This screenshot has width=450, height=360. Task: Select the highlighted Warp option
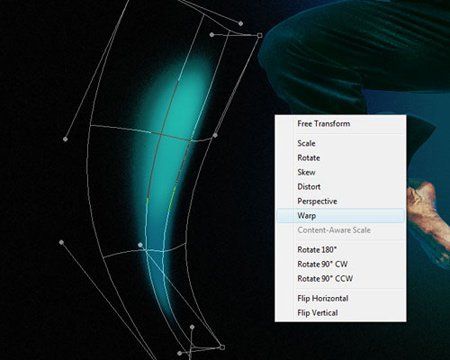[x=340, y=216]
